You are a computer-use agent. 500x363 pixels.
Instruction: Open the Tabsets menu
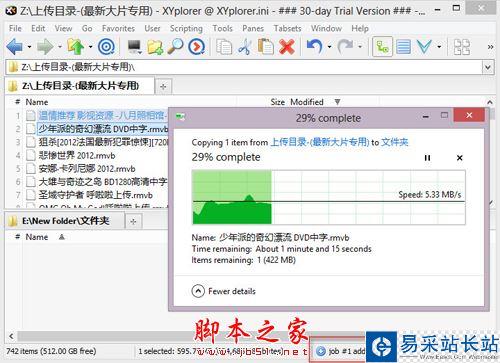point(287,29)
